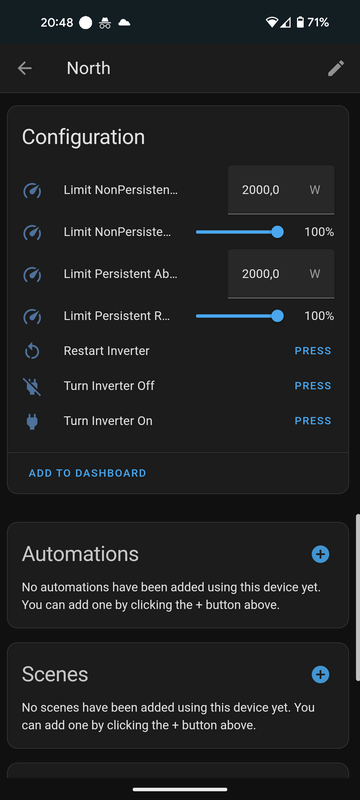
Task: Add a scene with the plus icon
Action: [320, 674]
